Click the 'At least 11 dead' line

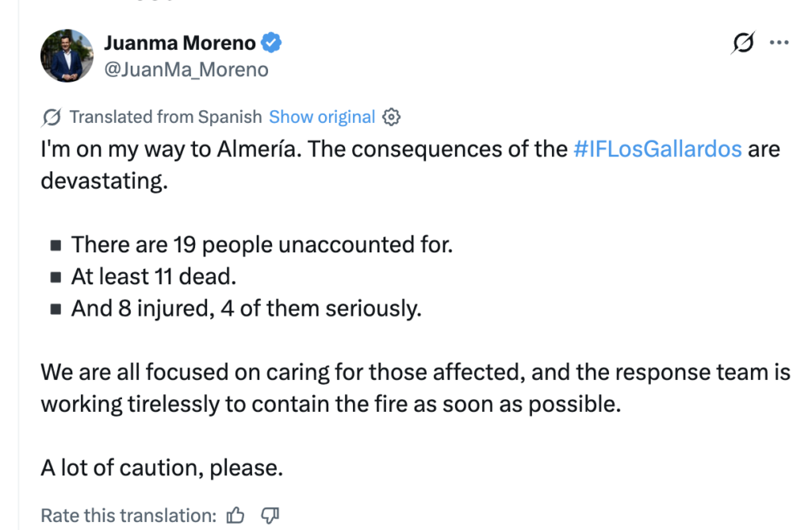(x=154, y=277)
